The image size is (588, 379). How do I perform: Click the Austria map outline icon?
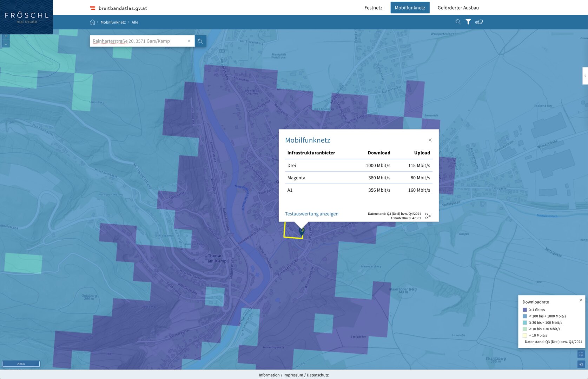(x=479, y=22)
